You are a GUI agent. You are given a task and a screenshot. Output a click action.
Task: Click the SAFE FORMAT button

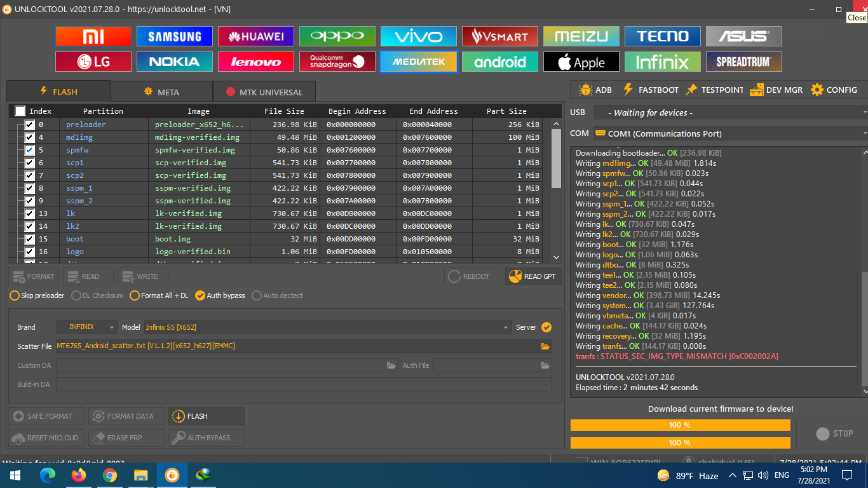[x=46, y=416]
